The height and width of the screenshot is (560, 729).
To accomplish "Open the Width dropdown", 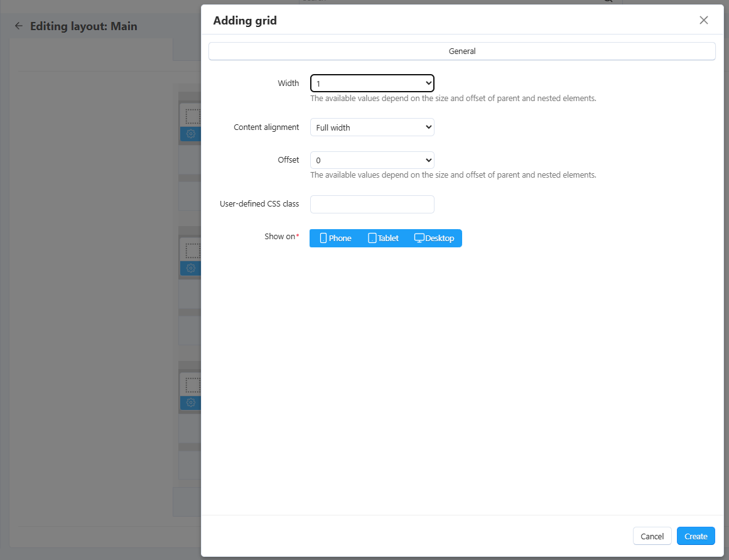I will pyautogui.click(x=372, y=83).
